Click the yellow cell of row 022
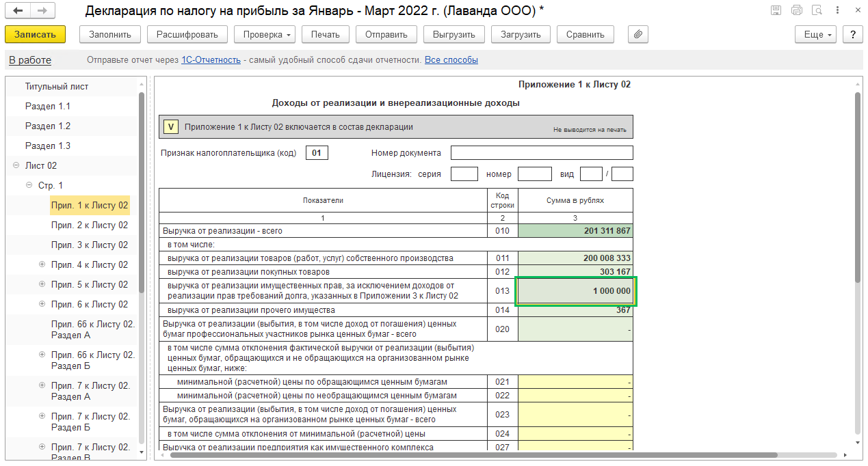 click(575, 395)
